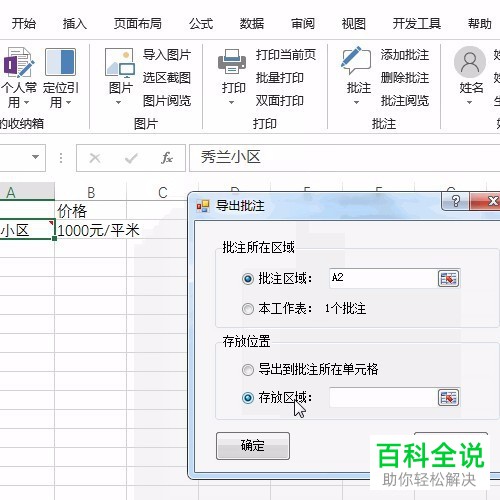Open the 帮助 tab
The image size is (500, 500).
point(480,24)
